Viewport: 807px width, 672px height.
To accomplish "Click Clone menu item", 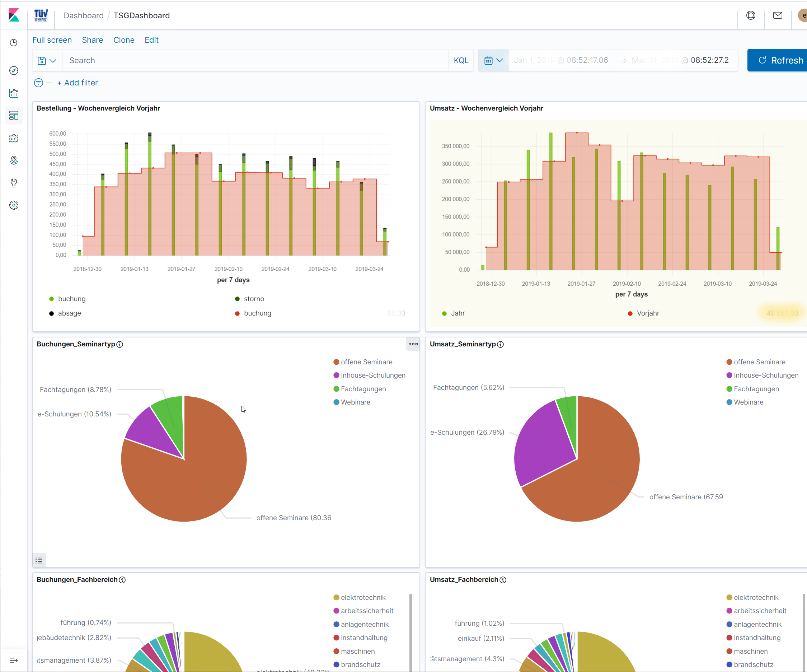I will pyautogui.click(x=124, y=40).
